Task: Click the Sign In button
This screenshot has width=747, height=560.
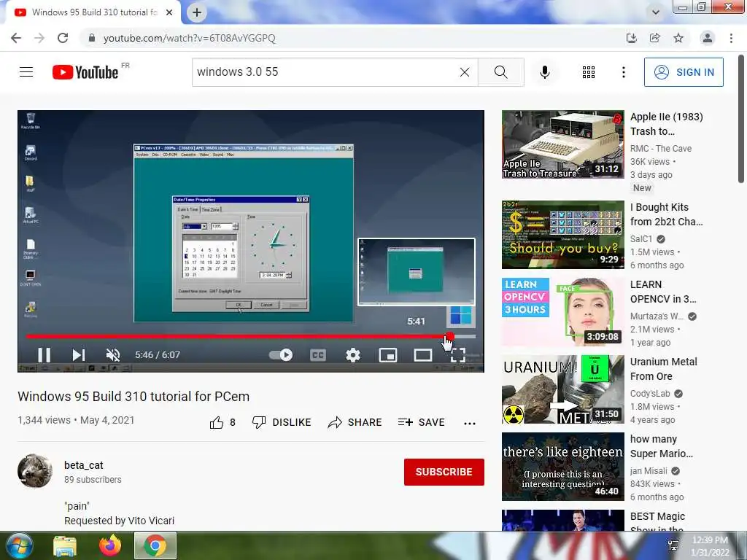Action: point(684,72)
